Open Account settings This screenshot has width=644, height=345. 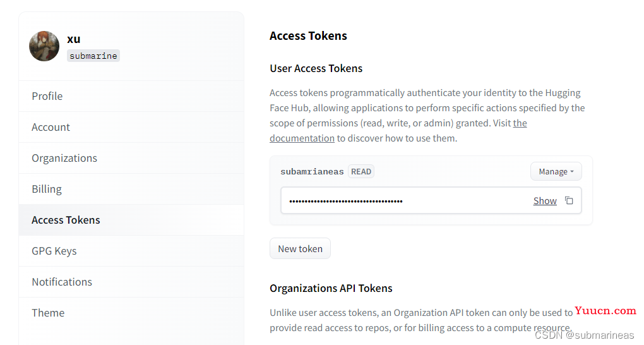(x=131, y=127)
